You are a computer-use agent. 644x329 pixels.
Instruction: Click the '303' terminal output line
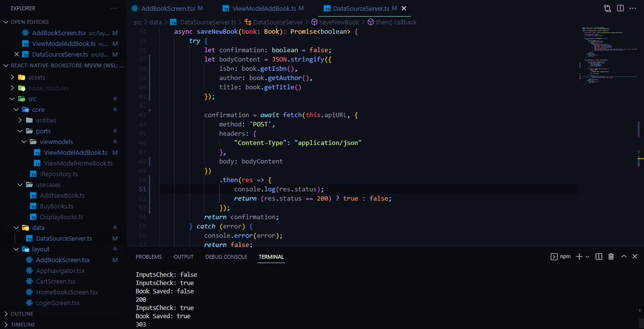[x=141, y=325]
